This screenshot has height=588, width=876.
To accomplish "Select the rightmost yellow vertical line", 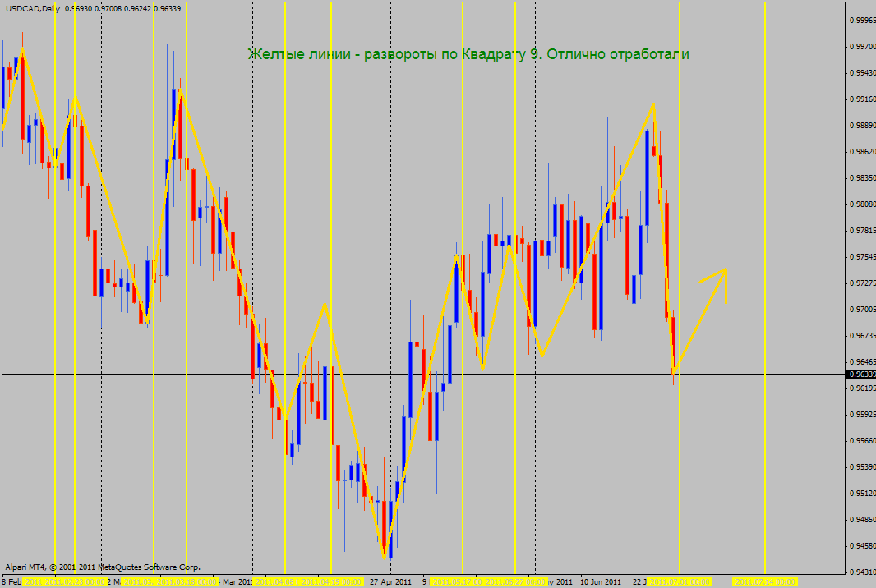I will (x=765, y=246).
